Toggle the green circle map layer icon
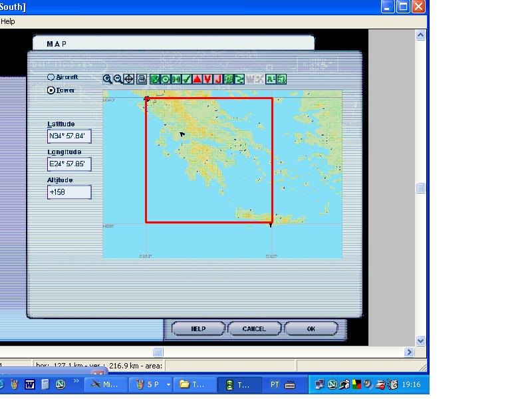Image resolution: width=532 pixels, height=399 pixels. click(166, 79)
